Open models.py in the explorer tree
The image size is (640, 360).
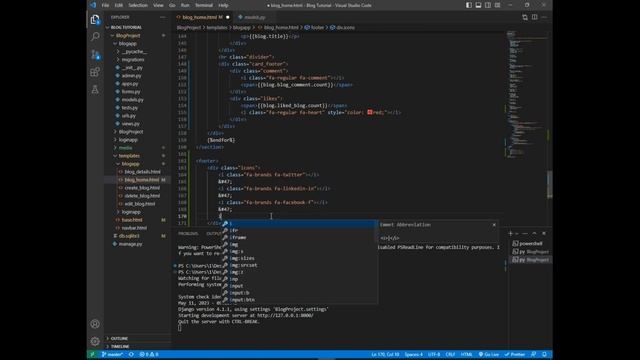[x=133, y=100]
